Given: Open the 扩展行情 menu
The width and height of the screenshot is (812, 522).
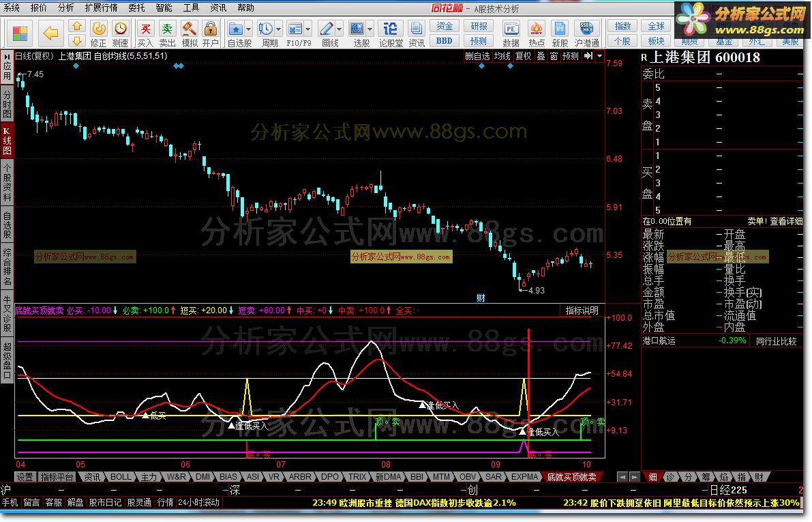Looking at the screenshot, I should click(101, 8).
